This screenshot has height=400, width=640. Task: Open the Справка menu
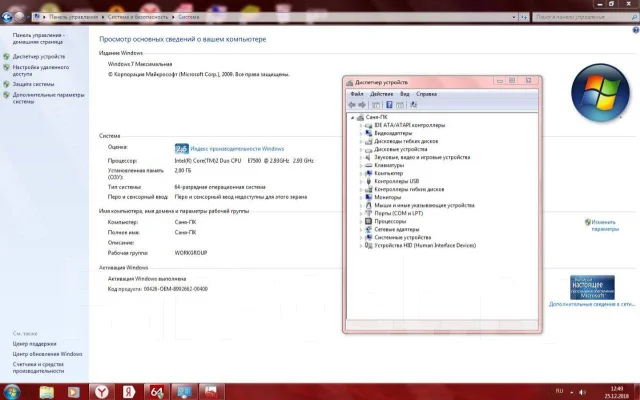426,94
